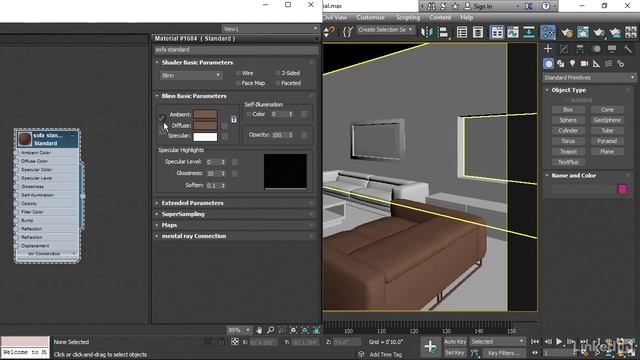Toggle the Scene Explorer icon
640x360 pixels.
pos(462,32)
